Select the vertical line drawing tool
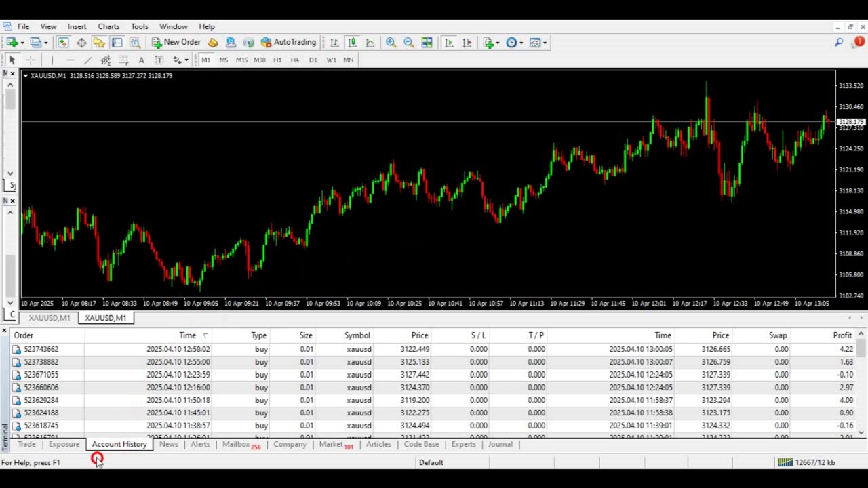The width and height of the screenshot is (868, 488). click(52, 60)
